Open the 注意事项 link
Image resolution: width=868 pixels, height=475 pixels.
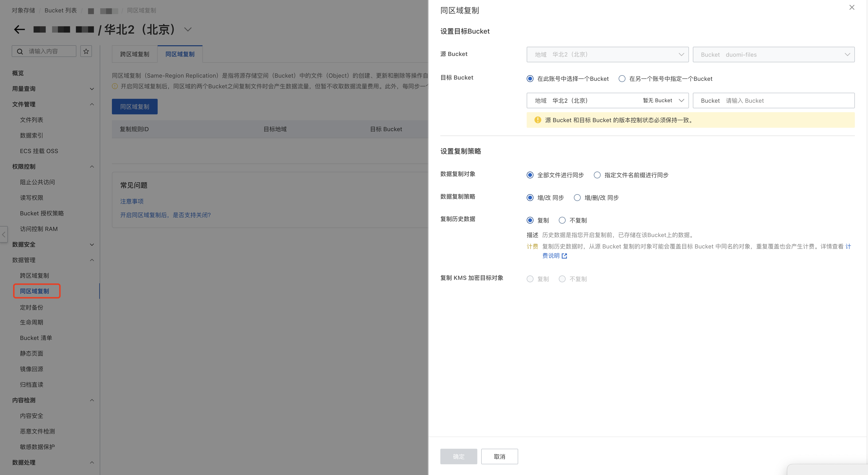[x=132, y=201]
